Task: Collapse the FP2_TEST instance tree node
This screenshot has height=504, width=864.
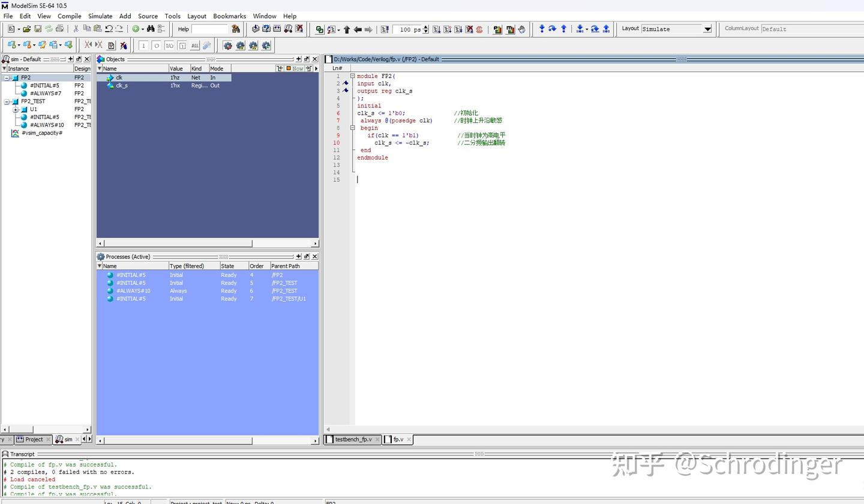Action: pyautogui.click(x=7, y=101)
